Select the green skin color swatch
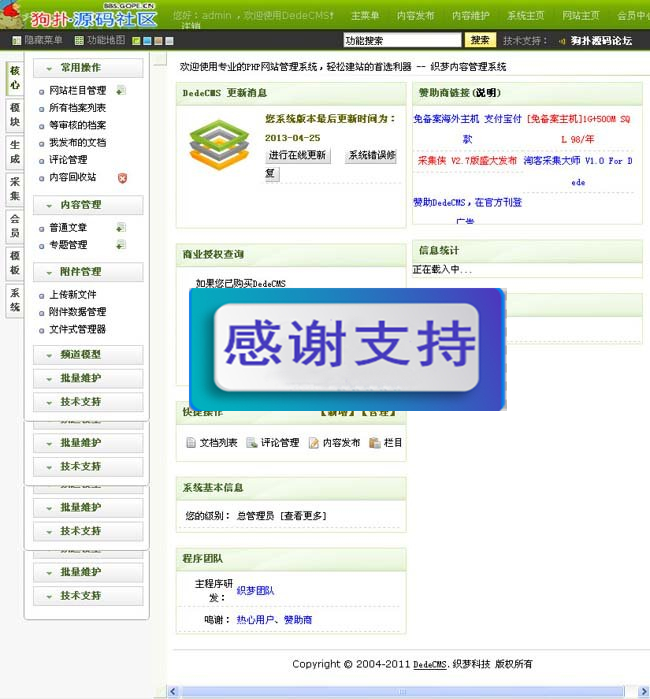Image resolution: width=650 pixels, height=699 pixels. click(x=136, y=41)
